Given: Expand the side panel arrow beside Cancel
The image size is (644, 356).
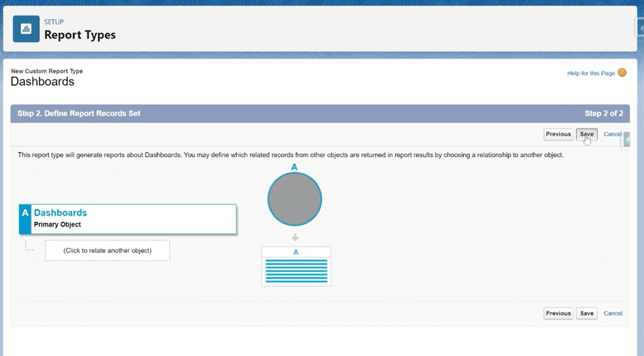Looking at the screenshot, I should (627, 139).
